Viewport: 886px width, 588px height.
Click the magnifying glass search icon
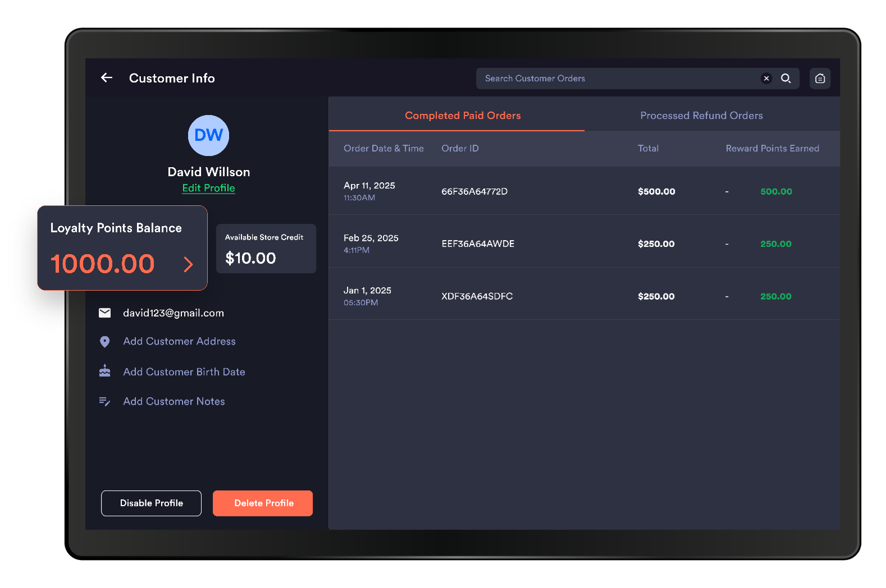pos(786,79)
